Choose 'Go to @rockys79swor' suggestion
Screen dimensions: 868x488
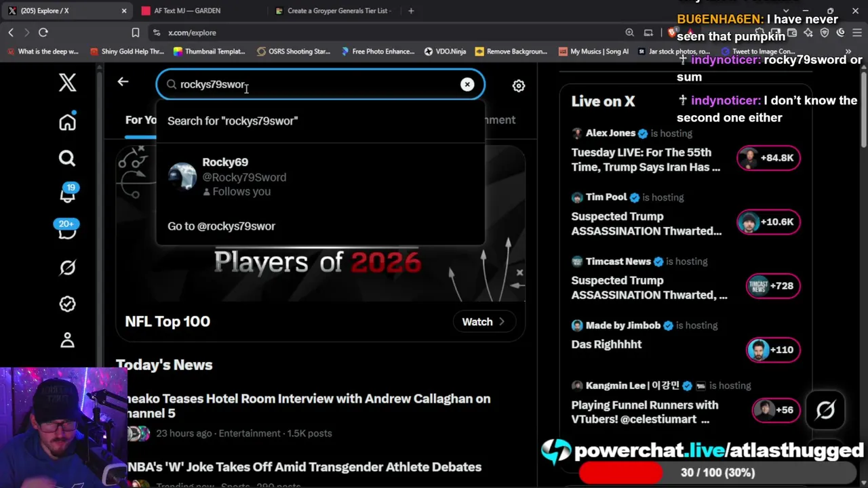click(x=320, y=226)
